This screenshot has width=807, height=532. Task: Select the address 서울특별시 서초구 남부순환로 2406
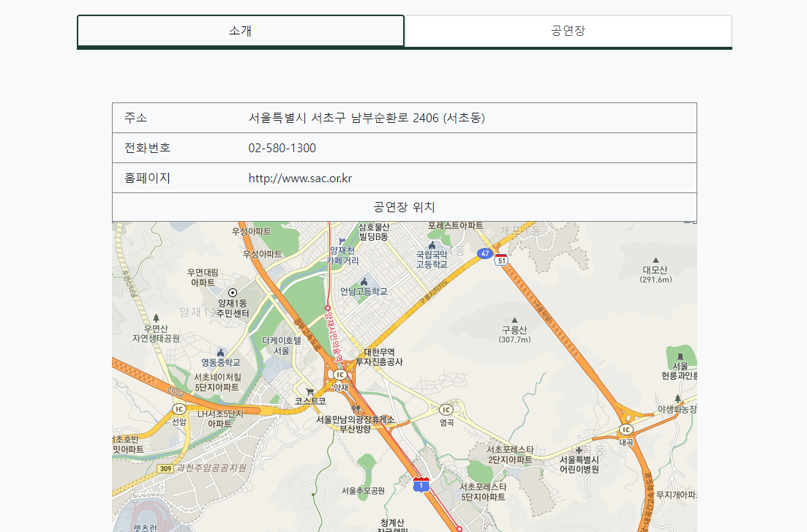click(367, 118)
